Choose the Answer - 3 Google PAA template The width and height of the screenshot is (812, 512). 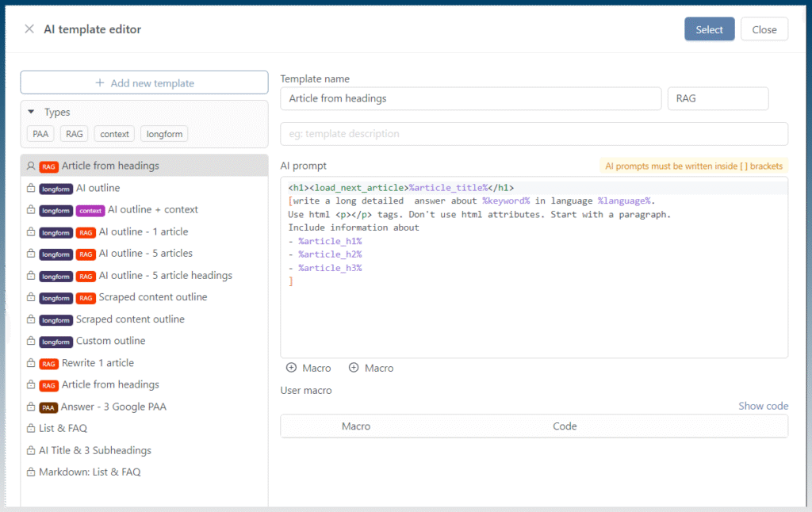pyautogui.click(x=144, y=407)
